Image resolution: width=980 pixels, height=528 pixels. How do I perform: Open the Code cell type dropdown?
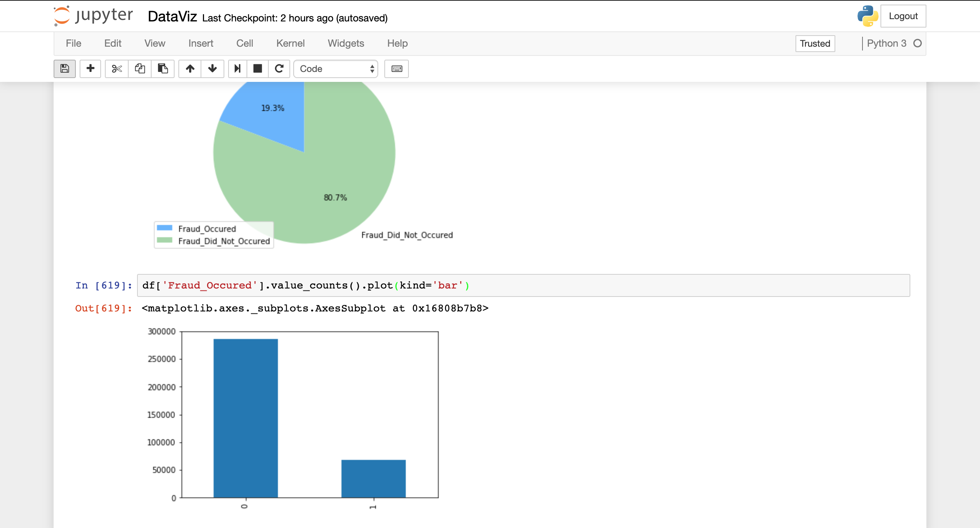(336, 68)
